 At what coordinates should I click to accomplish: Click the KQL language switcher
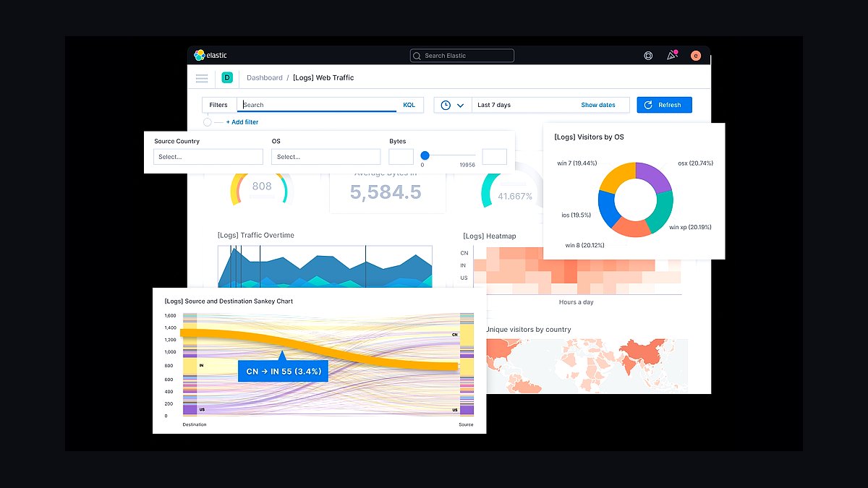point(409,105)
